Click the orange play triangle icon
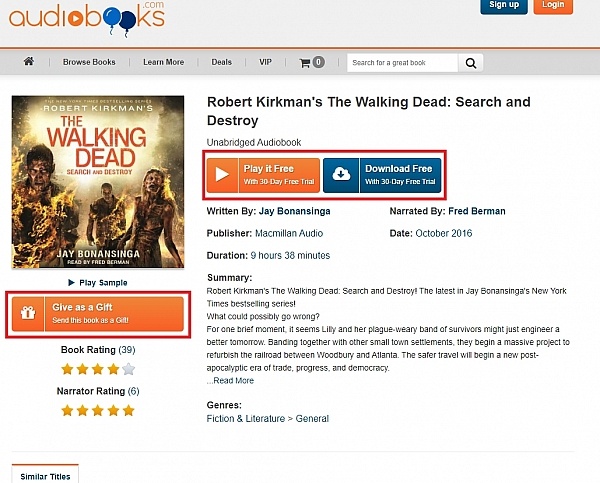Image resolution: width=600 pixels, height=483 pixels. 222,175
